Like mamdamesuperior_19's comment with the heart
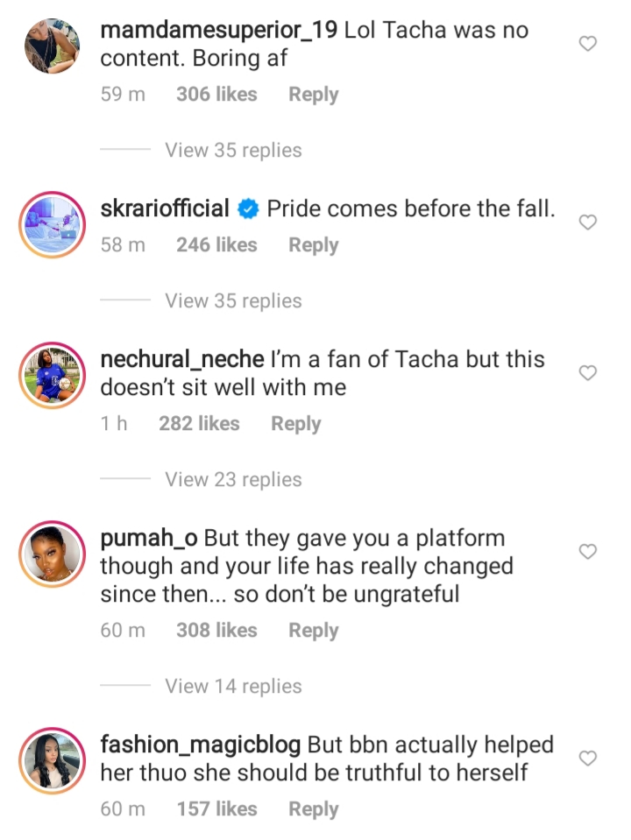The height and width of the screenshot is (840, 631). pyautogui.click(x=589, y=44)
